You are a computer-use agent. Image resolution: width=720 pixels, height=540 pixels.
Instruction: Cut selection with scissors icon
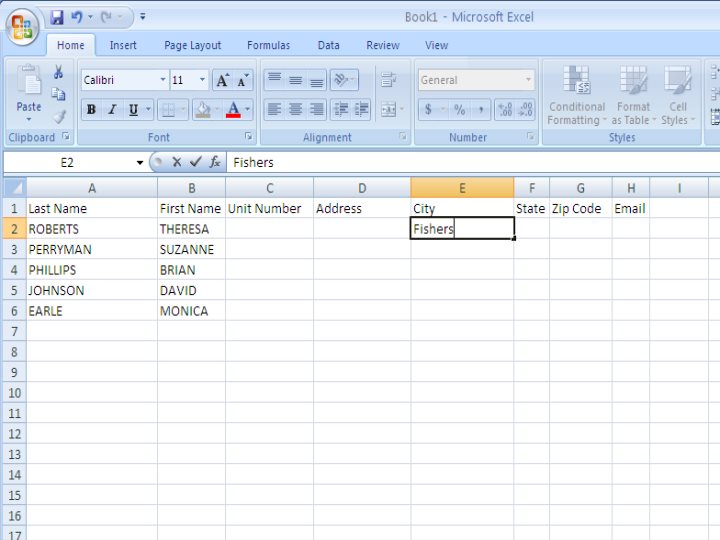[58, 72]
